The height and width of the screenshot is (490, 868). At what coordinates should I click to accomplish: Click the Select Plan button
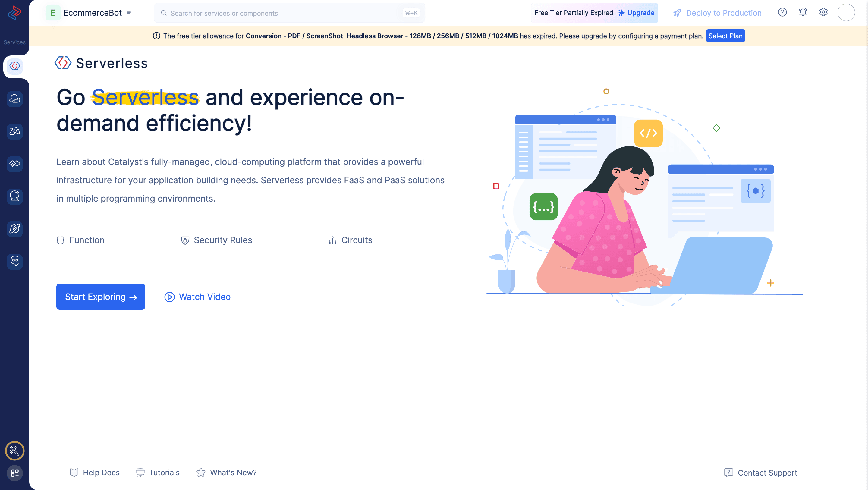[725, 36]
